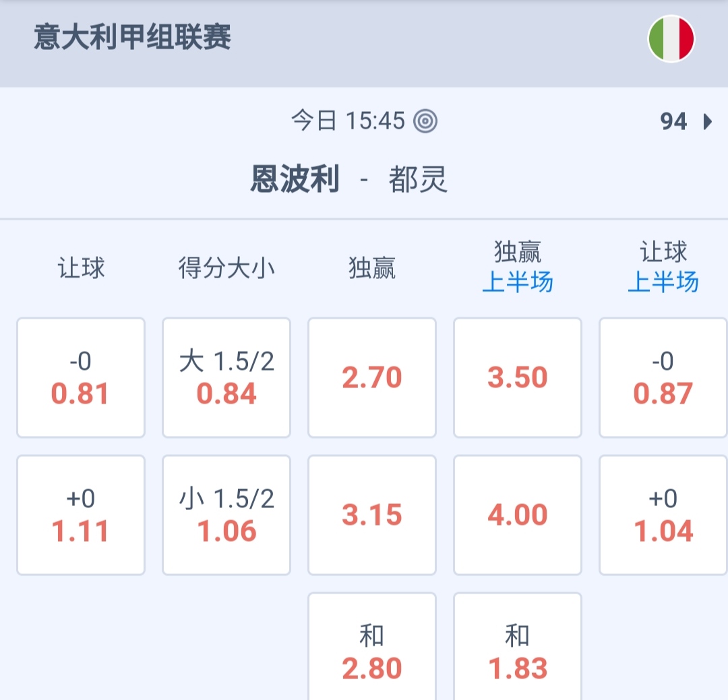The width and height of the screenshot is (728, 700).
Task: Click the first half 独赢 column header
Action: [518, 267]
